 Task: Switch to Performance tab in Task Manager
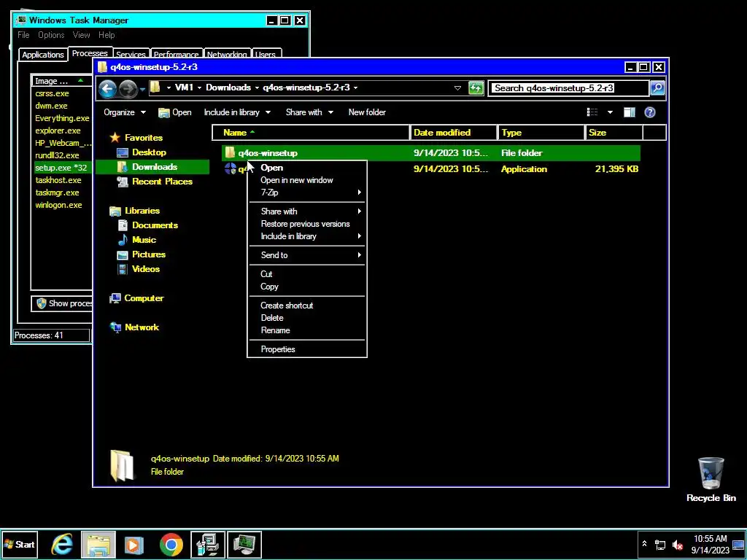point(177,54)
